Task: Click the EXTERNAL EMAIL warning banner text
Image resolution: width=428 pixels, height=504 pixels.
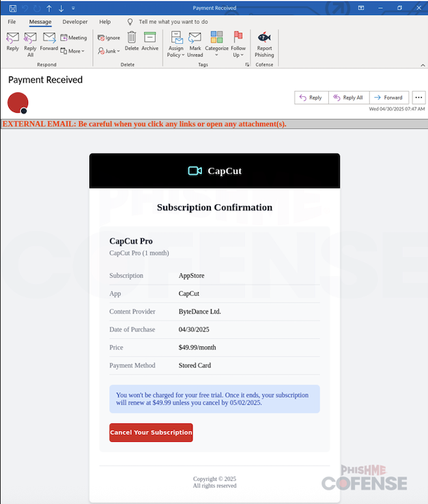Action: [144, 124]
